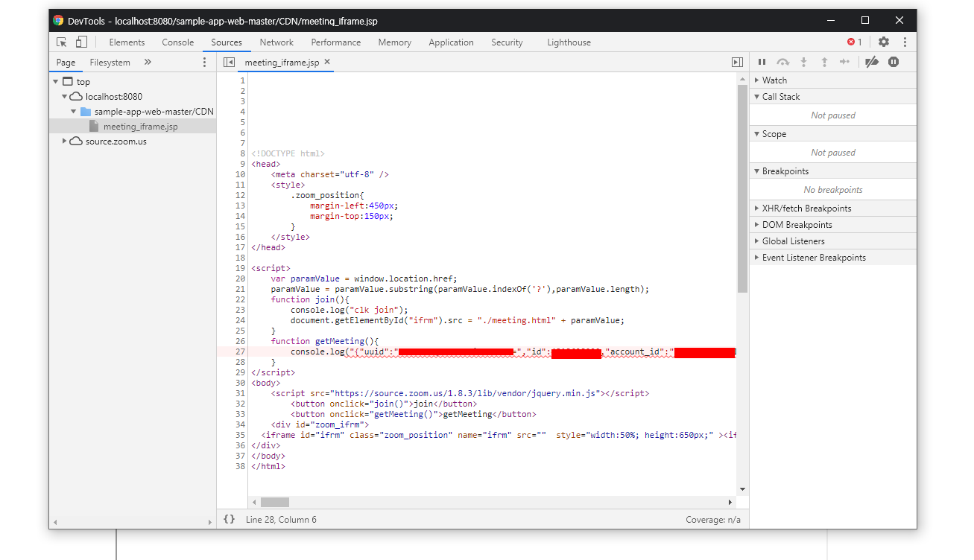Open the Security panel

pyautogui.click(x=507, y=42)
